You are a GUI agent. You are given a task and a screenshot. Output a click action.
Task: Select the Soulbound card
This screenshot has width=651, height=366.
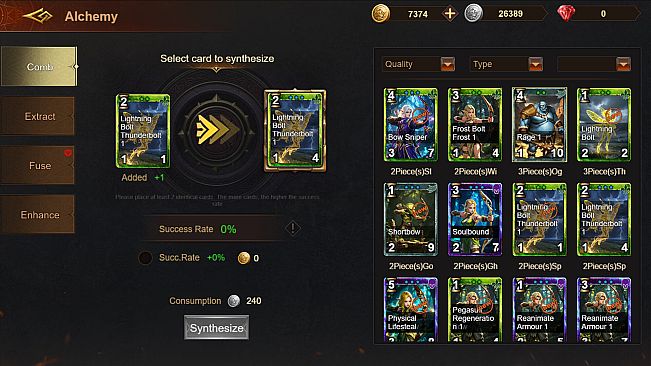point(475,219)
